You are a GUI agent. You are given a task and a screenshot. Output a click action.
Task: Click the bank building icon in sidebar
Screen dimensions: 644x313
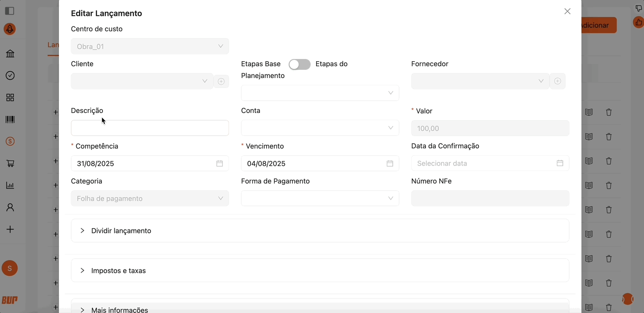10,54
